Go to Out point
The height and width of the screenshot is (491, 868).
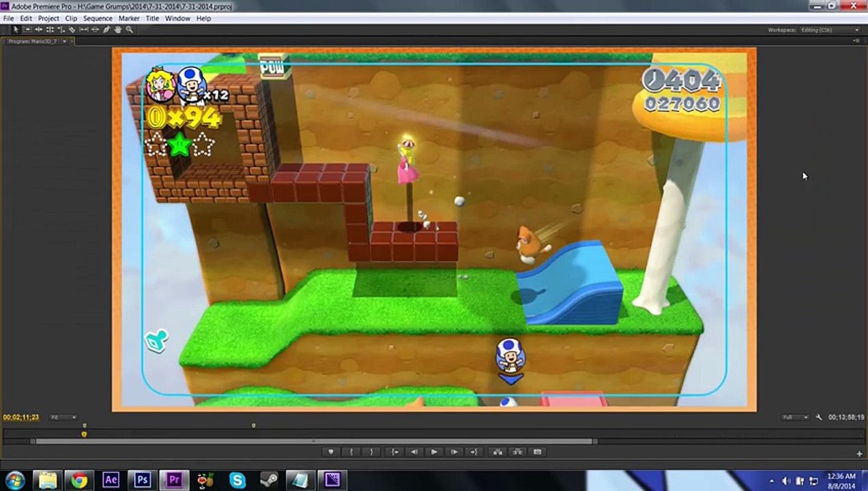[x=474, y=451]
